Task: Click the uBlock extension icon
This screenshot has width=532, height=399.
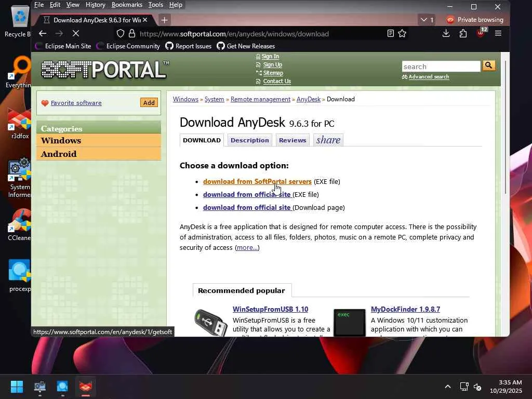Action: 481,33
